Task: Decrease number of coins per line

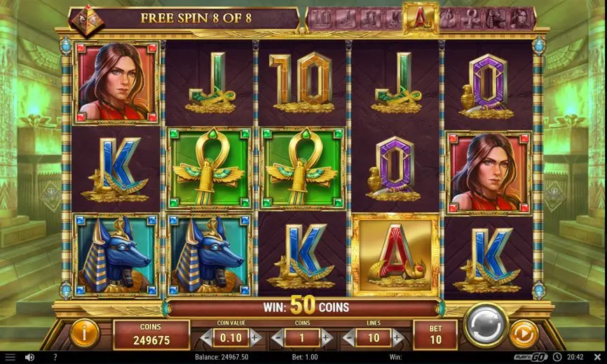Action: click(x=277, y=338)
